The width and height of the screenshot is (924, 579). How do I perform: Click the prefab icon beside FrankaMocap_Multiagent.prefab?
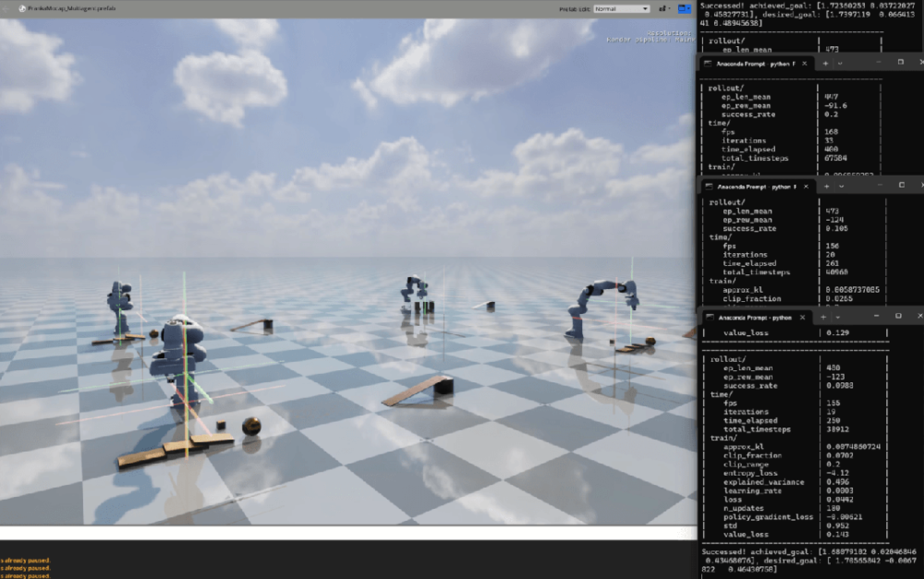click(x=22, y=9)
